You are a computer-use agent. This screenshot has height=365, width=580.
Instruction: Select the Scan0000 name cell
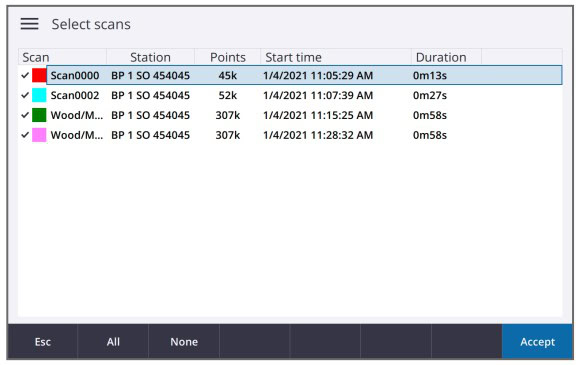(x=75, y=75)
